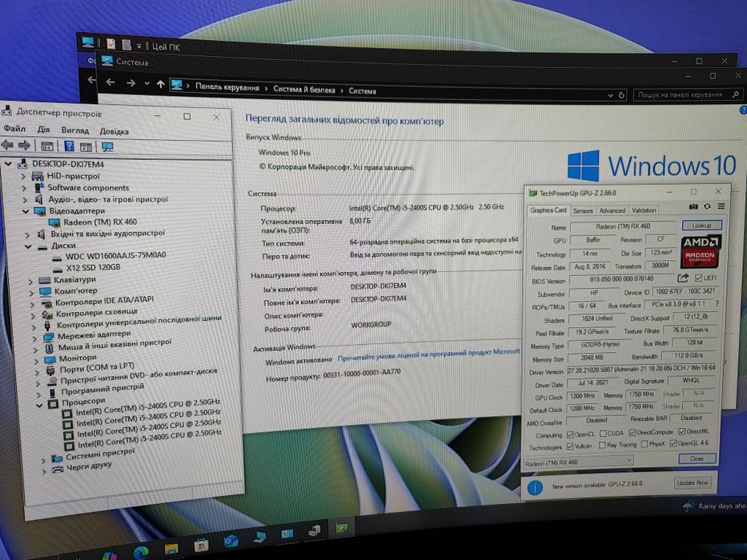Collapse Процесори node in Device Manager
Image resolution: width=747 pixels, height=560 pixels.
pos(39,406)
